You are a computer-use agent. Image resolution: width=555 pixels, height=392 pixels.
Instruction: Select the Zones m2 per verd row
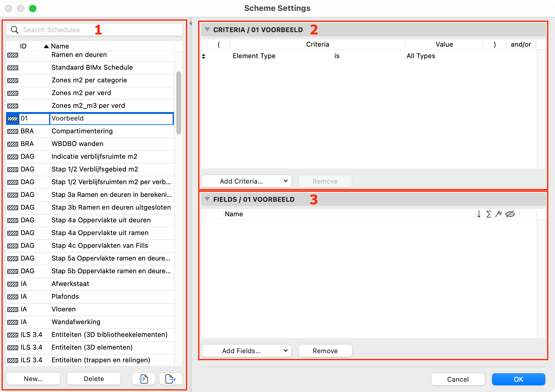(90, 93)
